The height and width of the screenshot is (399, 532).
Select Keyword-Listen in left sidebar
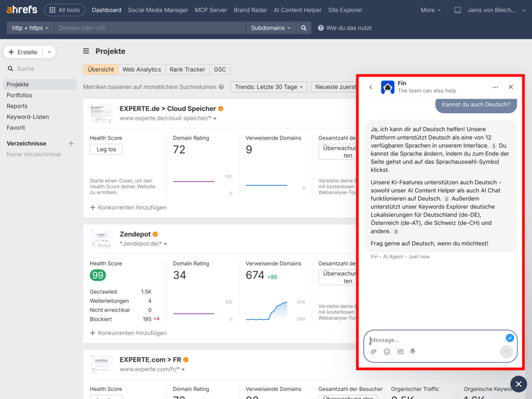click(28, 117)
